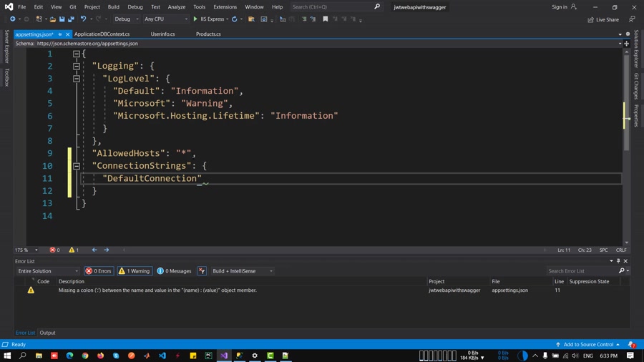Image resolution: width=644 pixels, height=362 pixels.
Task: Click the Live Share icon
Action: tap(590, 19)
